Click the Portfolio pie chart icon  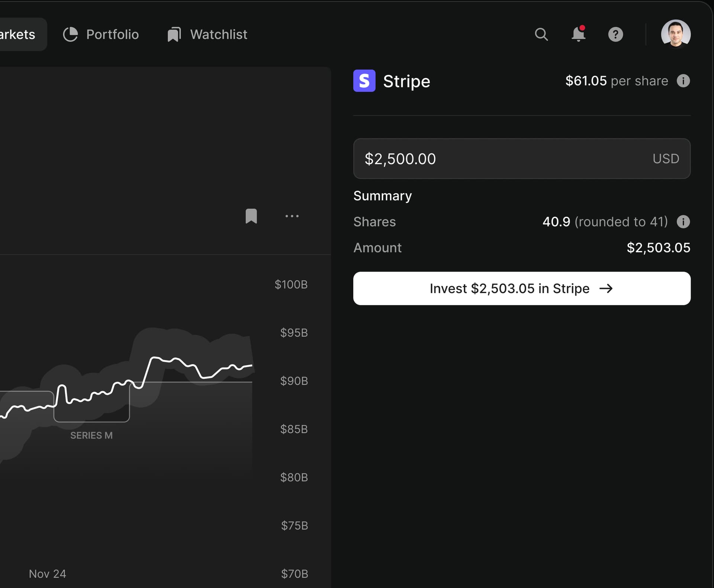click(x=70, y=34)
